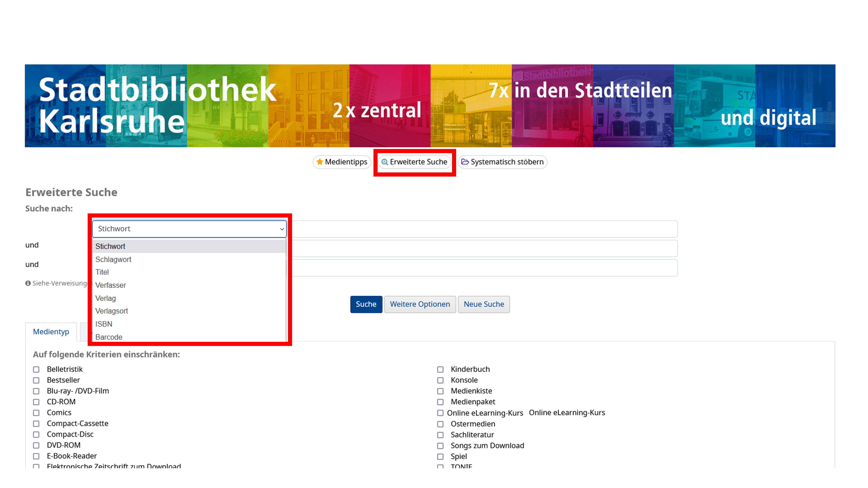Open the Erweiterte Suche link
868x488 pixels.
414,162
